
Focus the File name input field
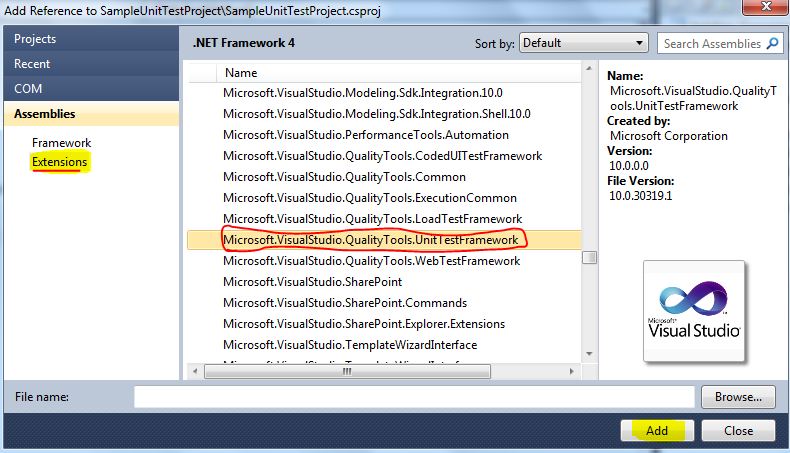pyautogui.click(x=414, y=397)
